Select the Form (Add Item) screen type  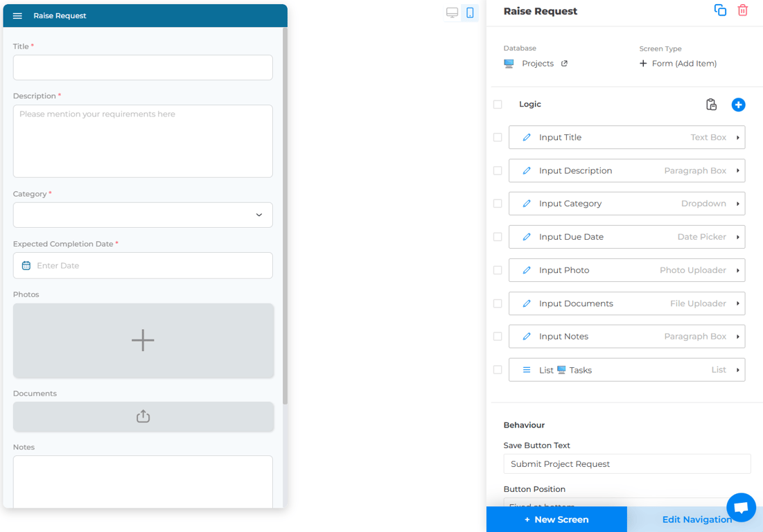[684, 63]
